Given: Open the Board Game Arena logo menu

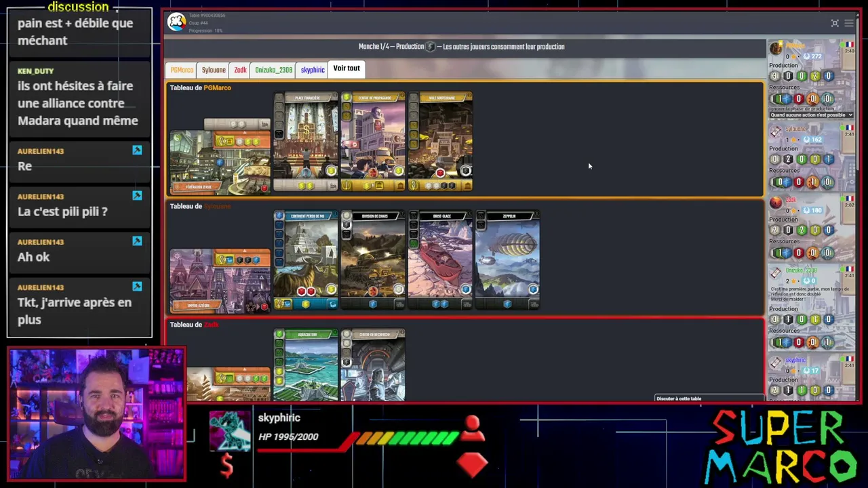Looking at the screenshot, I should 176,22.
